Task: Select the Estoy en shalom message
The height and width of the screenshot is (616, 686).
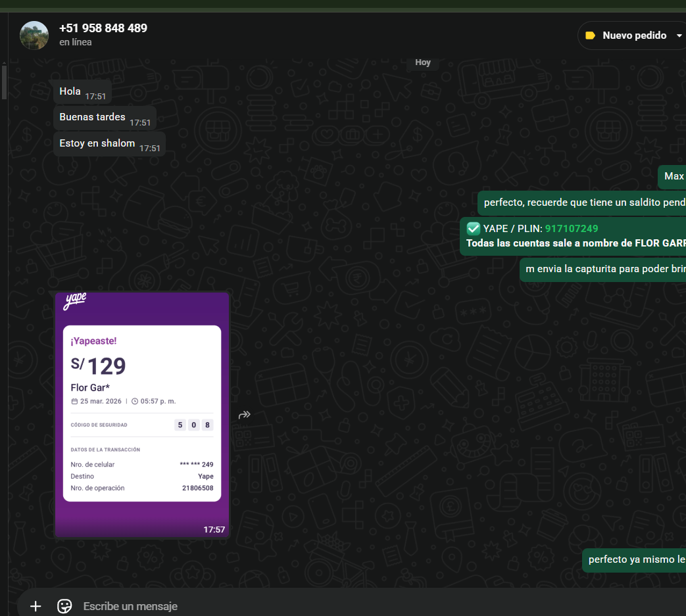Action: coord(97,143)
